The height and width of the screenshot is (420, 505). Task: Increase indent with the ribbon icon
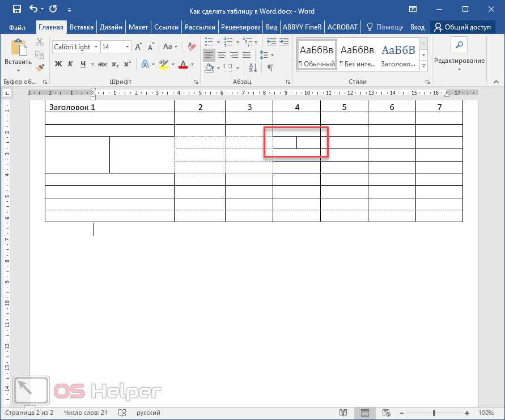pyautogui.click(x=282, y=41)
